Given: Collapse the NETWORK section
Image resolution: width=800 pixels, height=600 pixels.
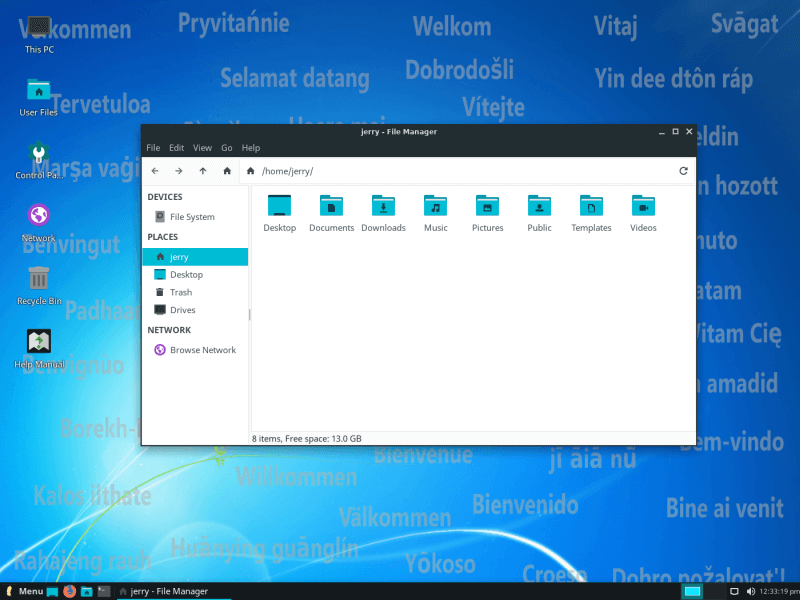Looking at the screenshot, I should (169, 330).
